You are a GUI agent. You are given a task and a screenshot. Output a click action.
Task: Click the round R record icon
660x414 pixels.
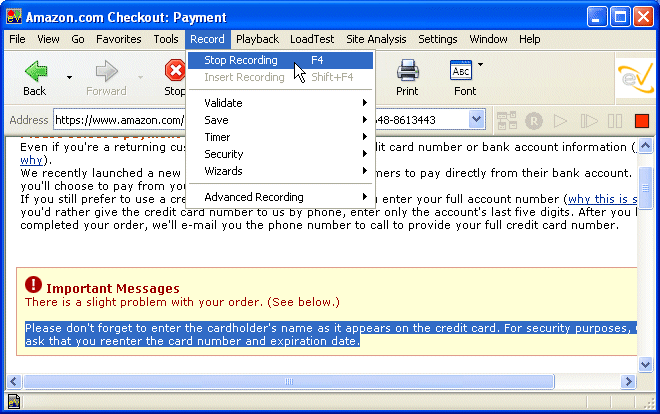click(x=534, y=121)
